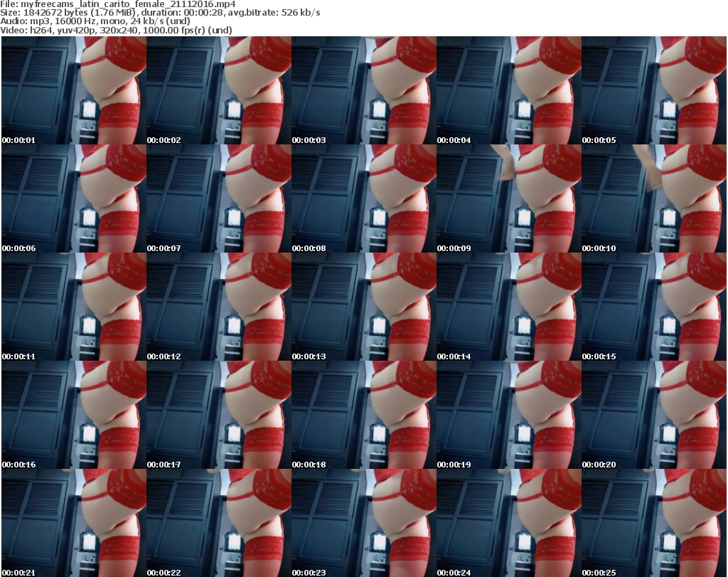The width and height of the screenshot is (728, 577).
Task: Pick the last thumbnail, 00:00:25
Action: (654, 523)
